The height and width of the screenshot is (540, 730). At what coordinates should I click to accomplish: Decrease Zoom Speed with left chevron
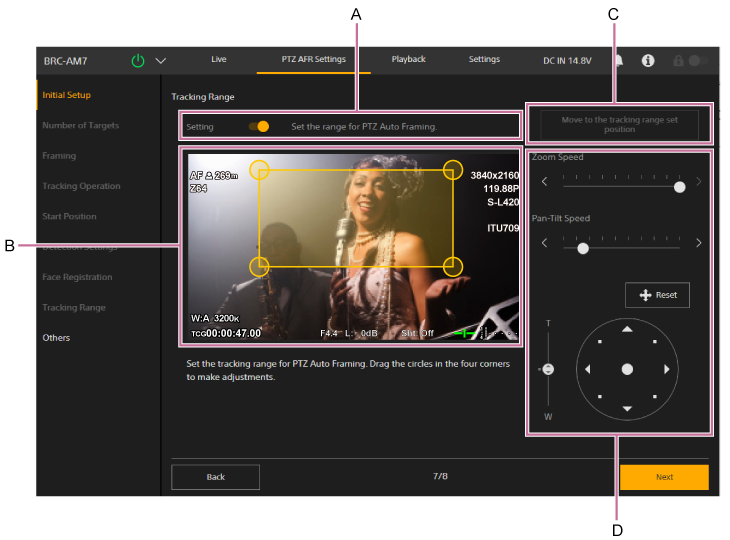(545, 182)
